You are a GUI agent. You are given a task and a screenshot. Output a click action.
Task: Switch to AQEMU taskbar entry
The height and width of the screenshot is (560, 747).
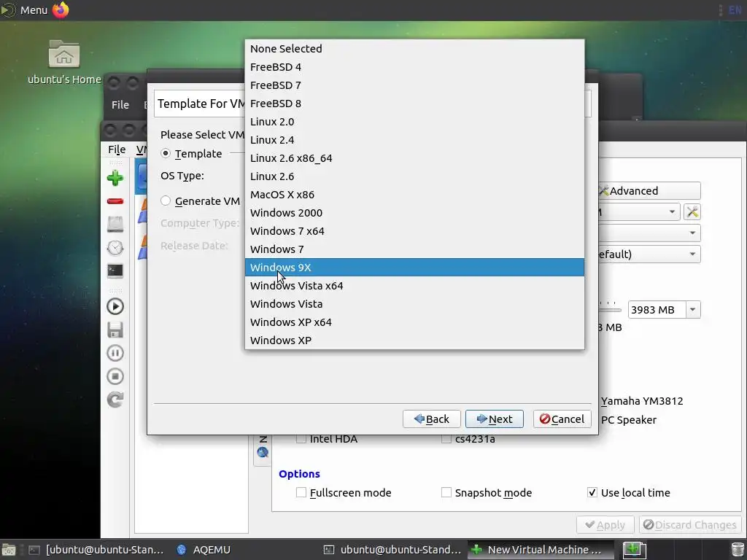click(x=204, y=550)
